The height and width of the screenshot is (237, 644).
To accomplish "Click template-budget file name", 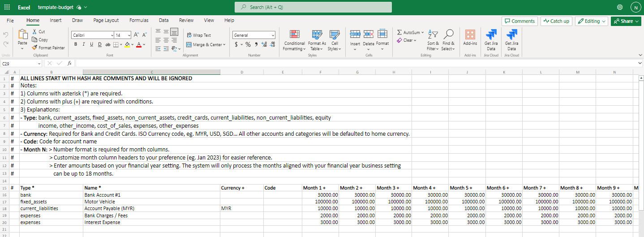I will [56, 7].
